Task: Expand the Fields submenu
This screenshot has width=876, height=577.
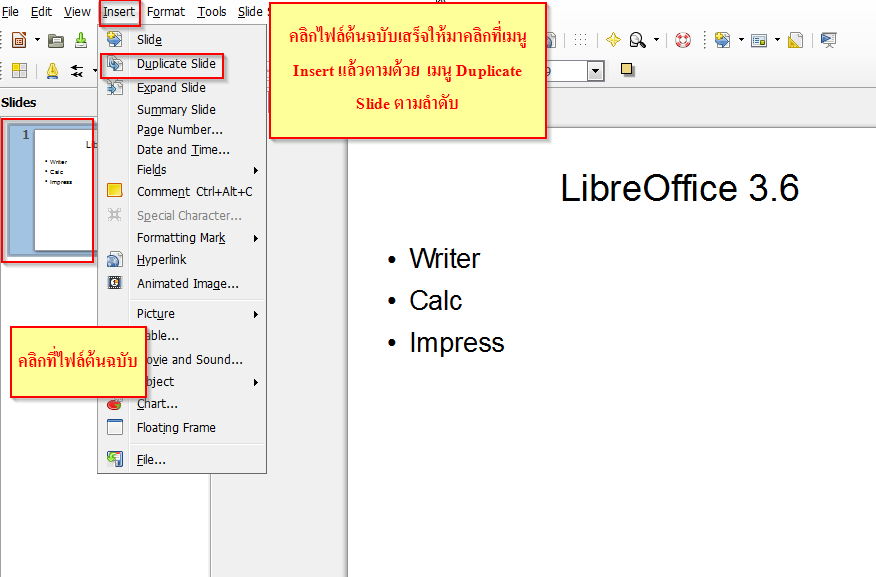Action: point(182,170)
